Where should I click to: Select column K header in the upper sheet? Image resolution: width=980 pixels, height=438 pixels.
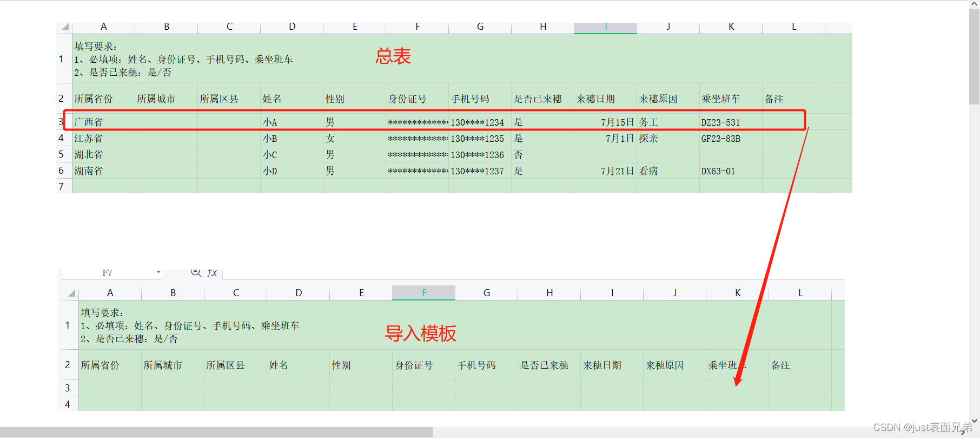pos(731,27)
